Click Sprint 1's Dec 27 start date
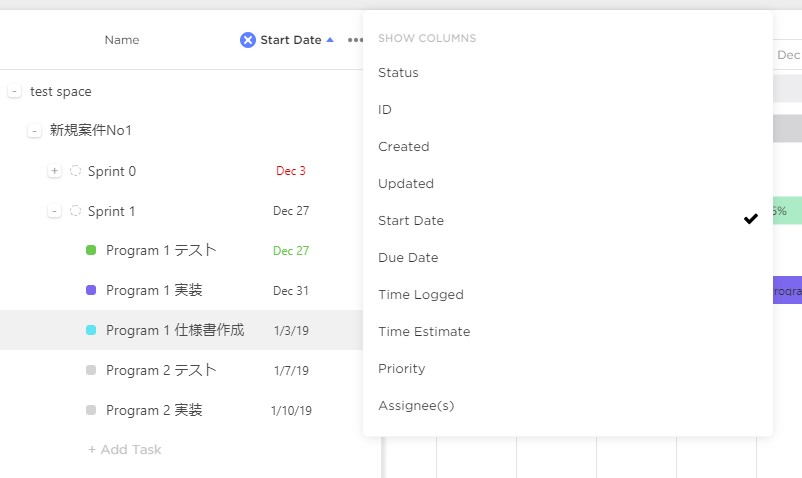This screenshot has width=802, height=478. point(291,211)
